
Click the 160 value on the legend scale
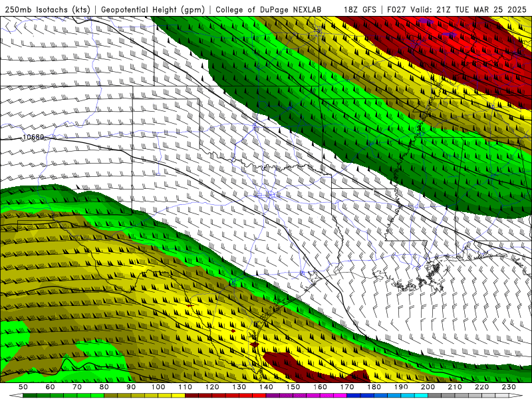click(321, 387)
